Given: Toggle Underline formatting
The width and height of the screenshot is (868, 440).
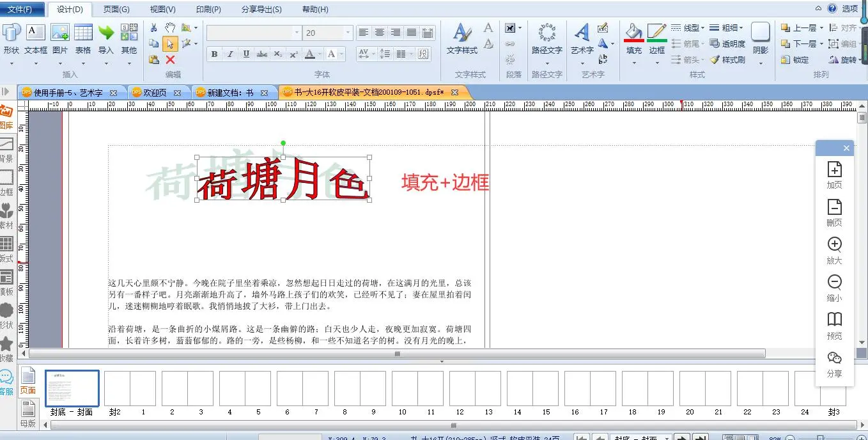Looking at the screenshot, I should click(246, 54).
